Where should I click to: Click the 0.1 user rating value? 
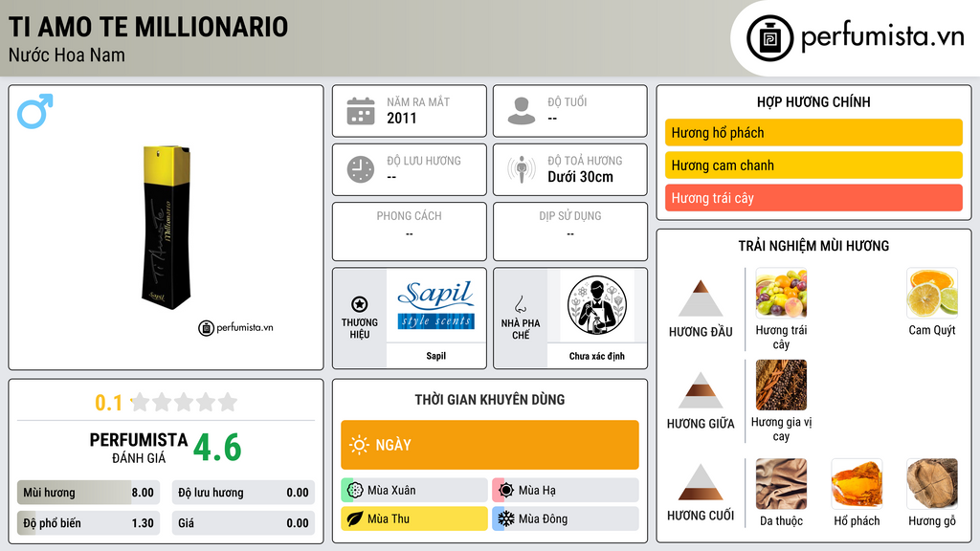(x=108, y=403)
